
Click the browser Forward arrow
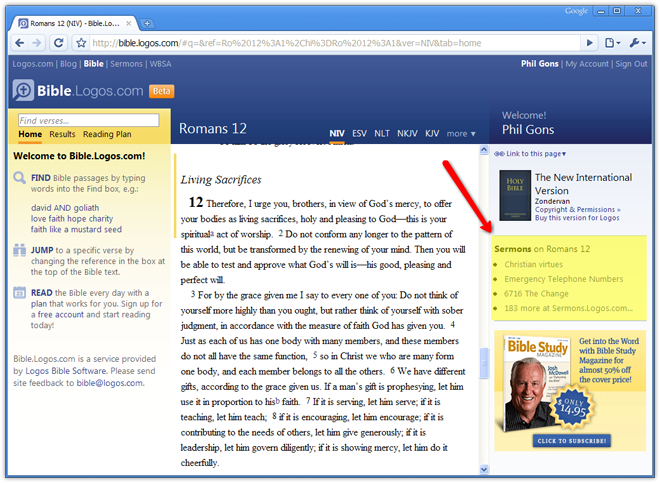(x=37, y=43)
